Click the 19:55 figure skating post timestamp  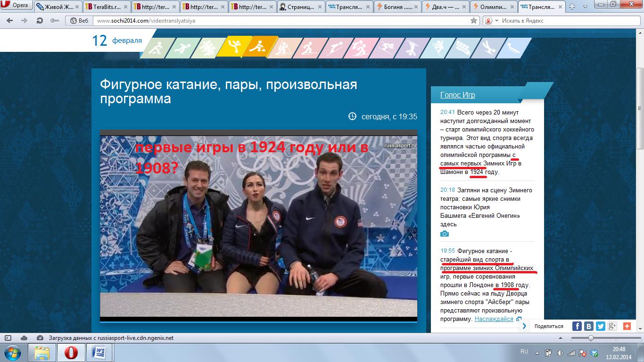[x=447, y=251]
